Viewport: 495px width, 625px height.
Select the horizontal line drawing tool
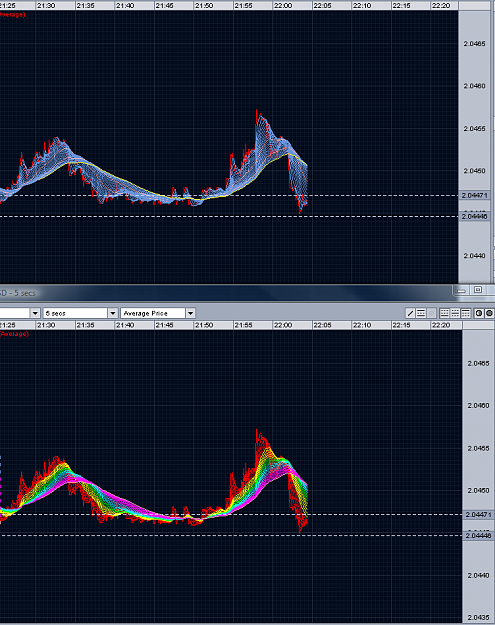[x=421, y=313]
